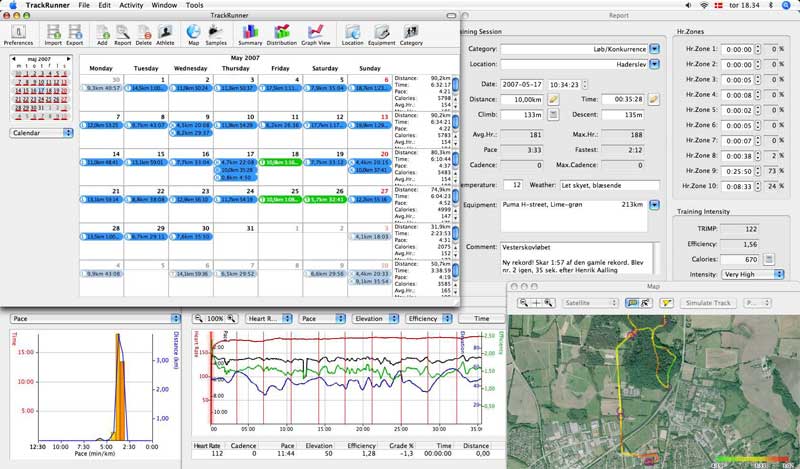
Task: Open the Heart Rate graph dropdown
Action: click(x=268, y=318)
